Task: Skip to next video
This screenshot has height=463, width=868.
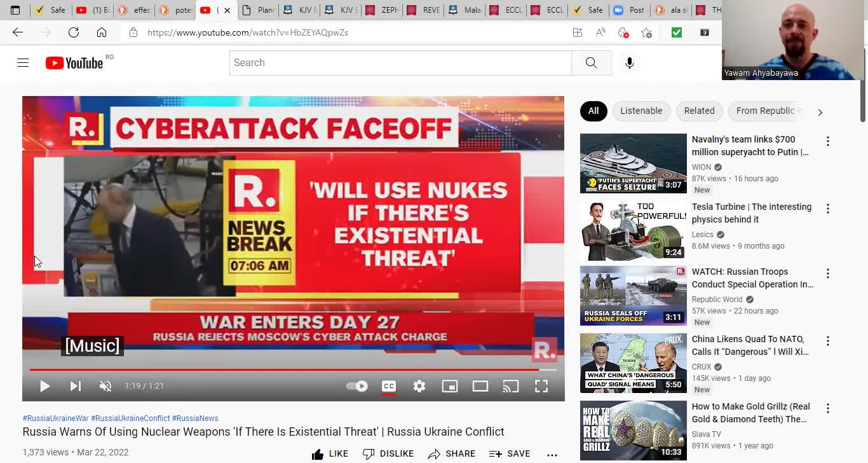Action: click(75, 386)
